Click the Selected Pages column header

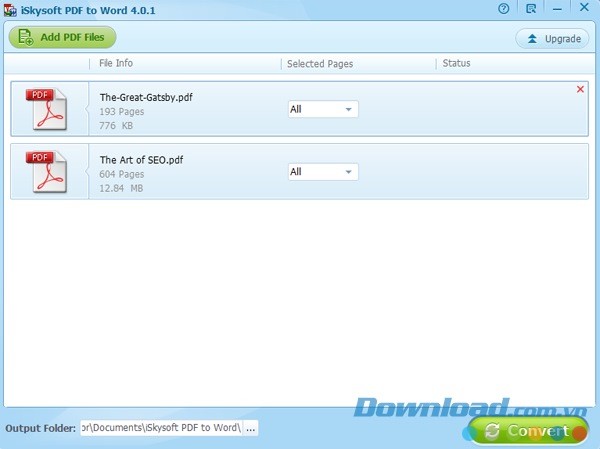click(x=320, y=64)
